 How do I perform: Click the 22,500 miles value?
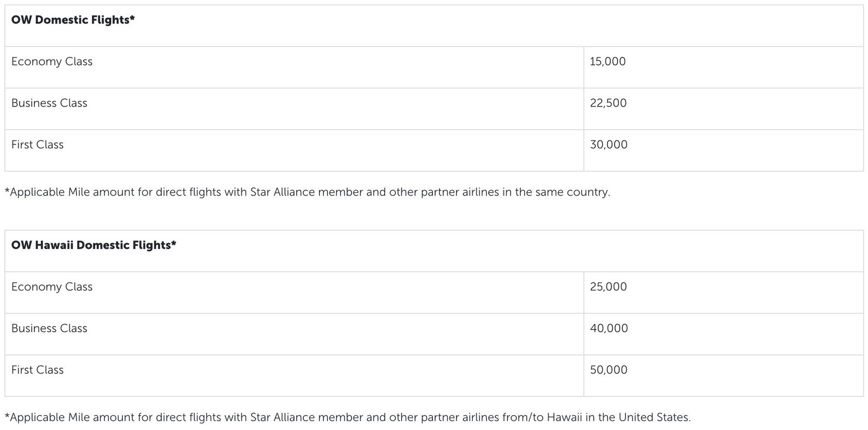(x=608, y=103)
